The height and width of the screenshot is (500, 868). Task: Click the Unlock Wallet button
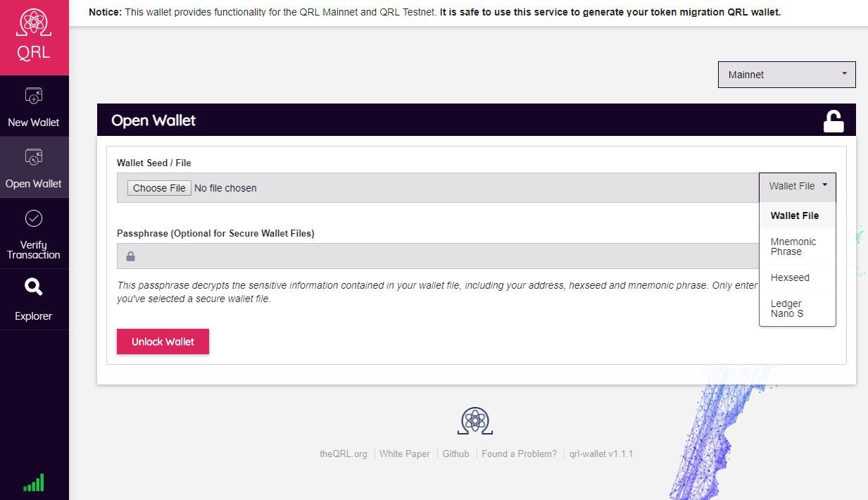click(163, 342)
